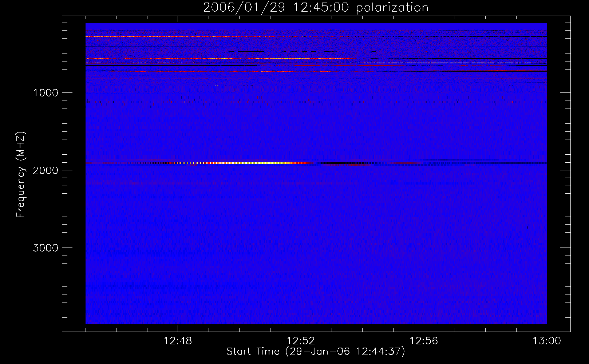Image resolution: width=589 pixels, height=364 pixels.
Task: Click the 2000 frequency tick label
Action: point(46,170)
